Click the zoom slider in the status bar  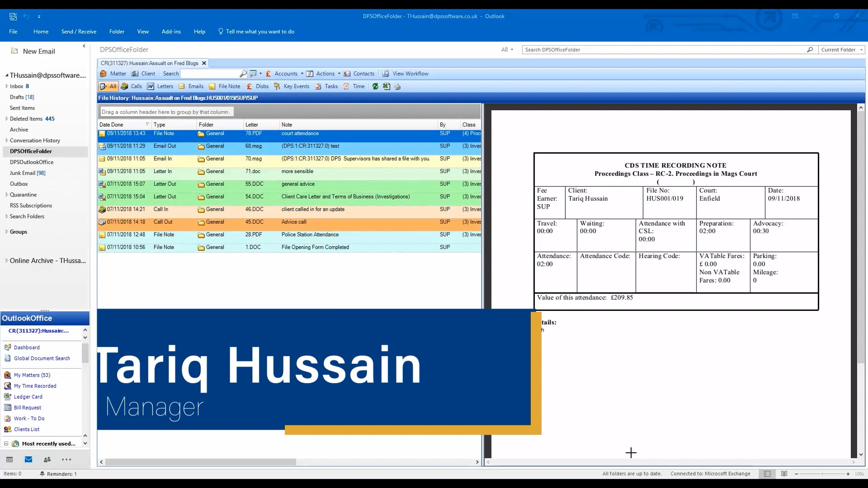coord(822,474)
